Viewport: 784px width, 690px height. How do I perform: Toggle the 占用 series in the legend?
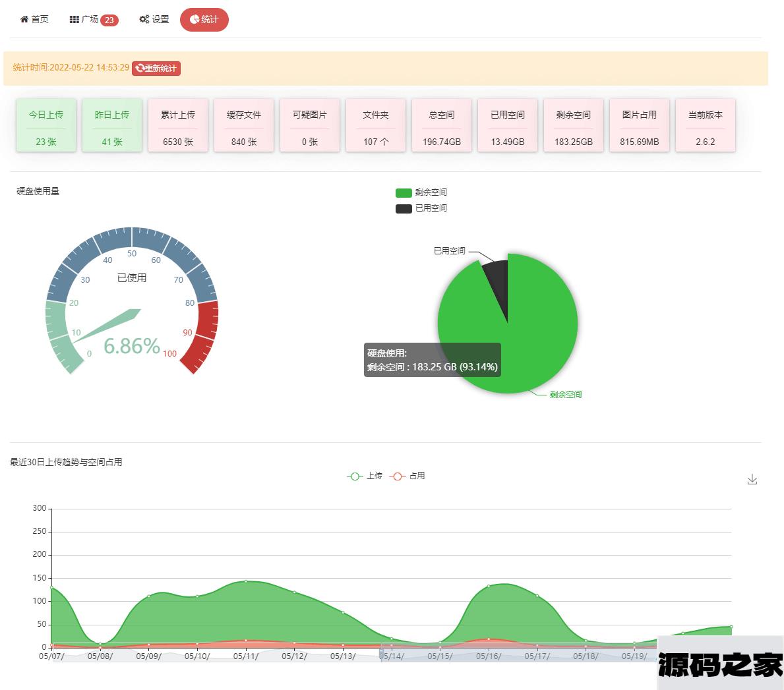coord(407,476)
